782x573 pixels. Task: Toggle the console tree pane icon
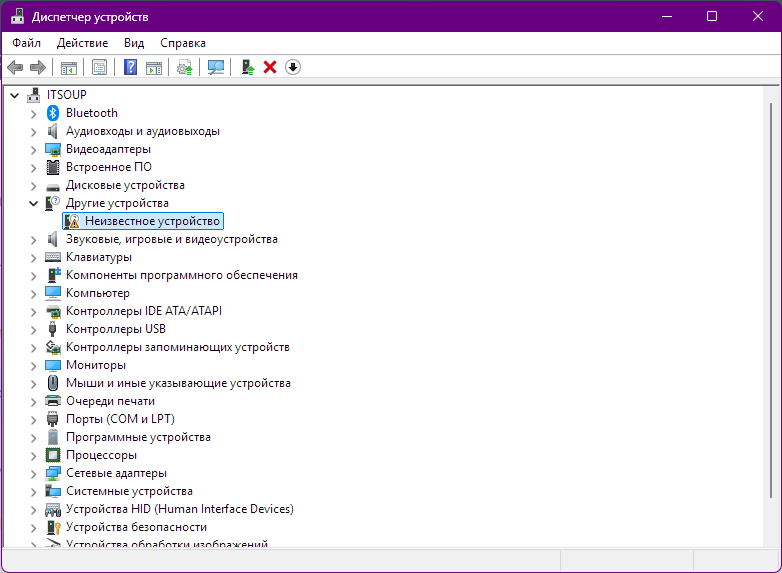point(69,67)
